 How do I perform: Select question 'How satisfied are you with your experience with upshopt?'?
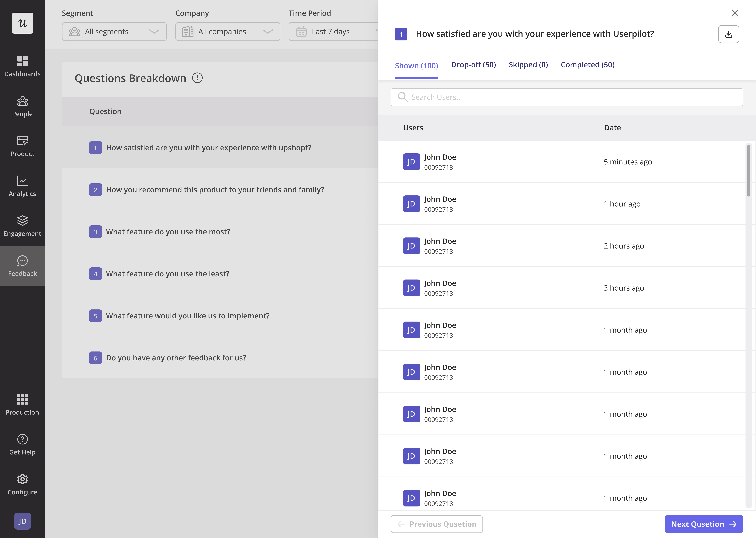point(209,148)
